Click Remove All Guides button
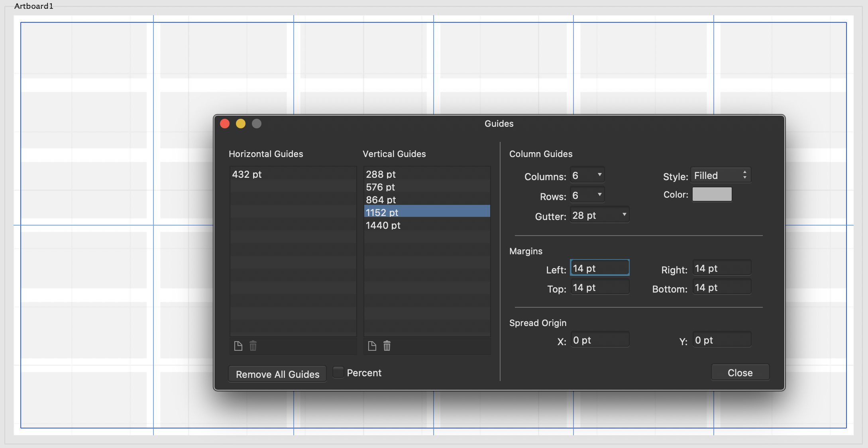This screenshot has width=868, height=448. pos(277,374)
